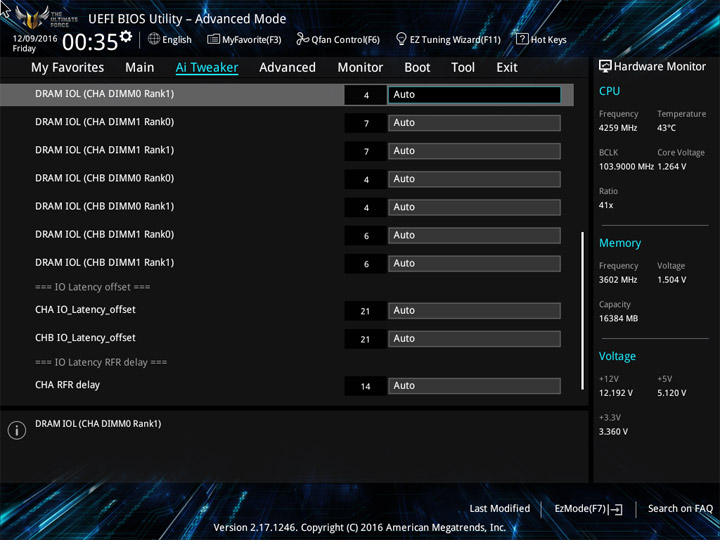Click the globe language icon
Image resolution: width=720 pixels, height=540 pixels.
[154, 39]
